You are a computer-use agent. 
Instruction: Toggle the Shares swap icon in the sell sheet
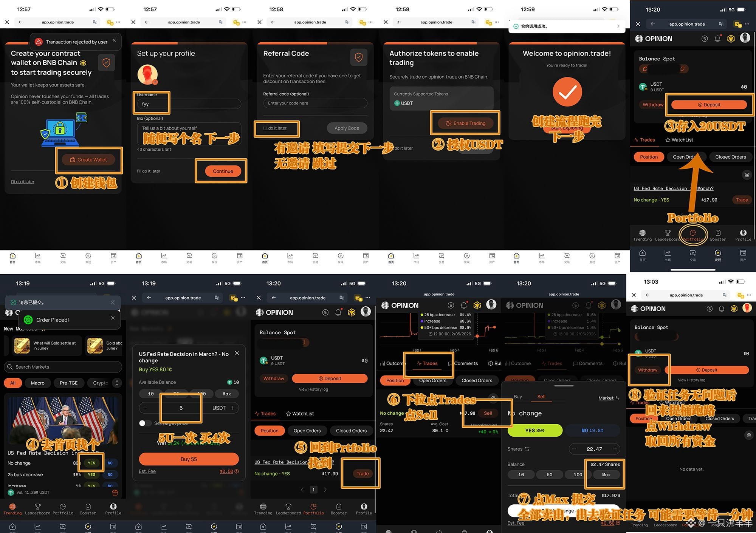[527, 449]
